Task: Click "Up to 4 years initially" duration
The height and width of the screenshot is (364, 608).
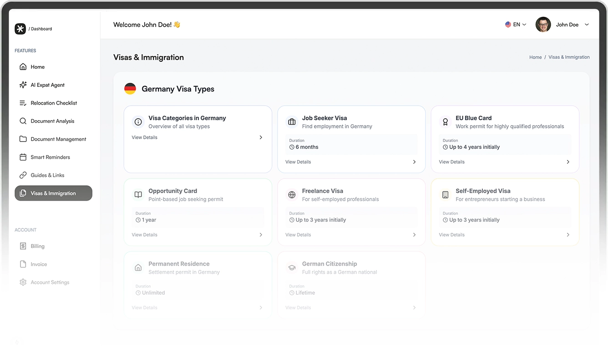Action: (x=474, y=147)
